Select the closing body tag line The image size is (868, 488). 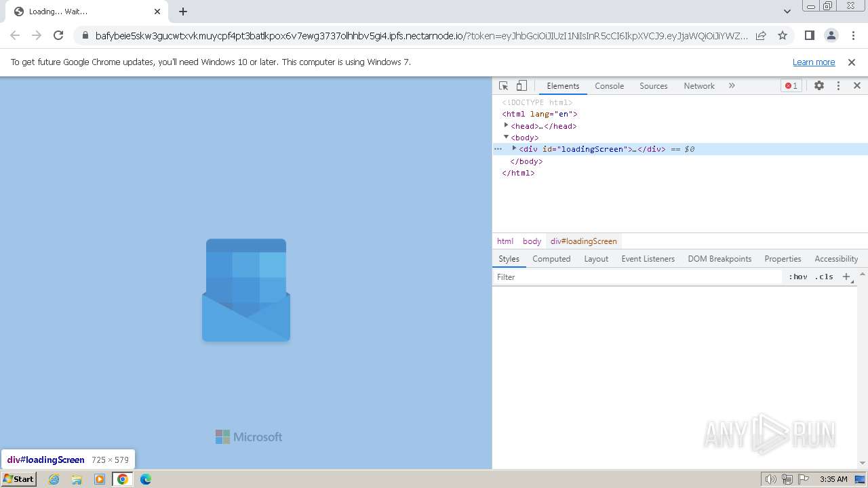point(526,161)
